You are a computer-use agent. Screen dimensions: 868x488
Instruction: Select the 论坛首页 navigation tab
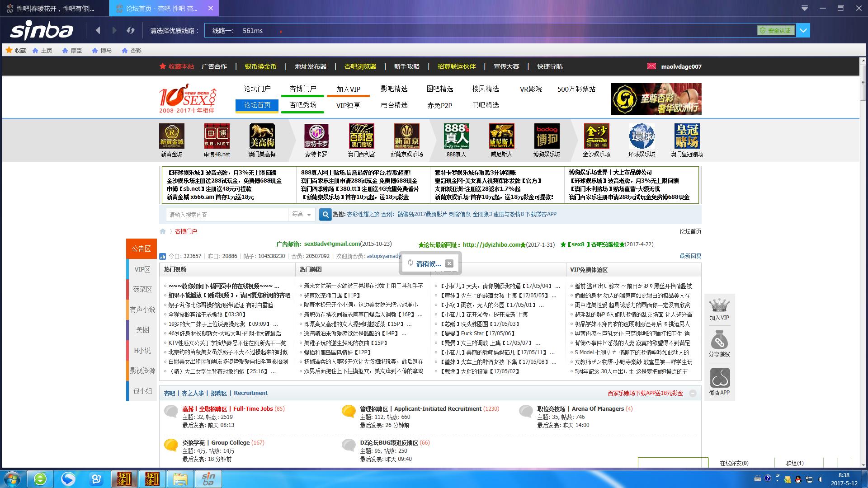pyautogui.click(x=257, y=105)
